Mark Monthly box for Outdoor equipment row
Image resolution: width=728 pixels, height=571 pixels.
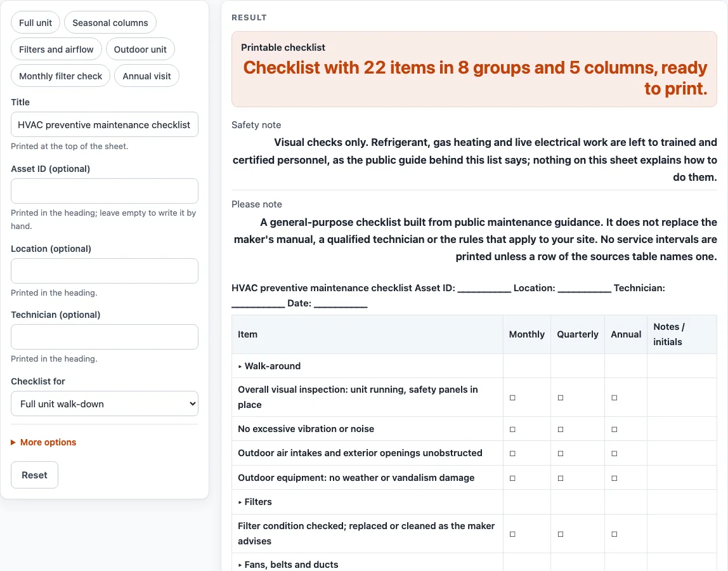(512, 478)
